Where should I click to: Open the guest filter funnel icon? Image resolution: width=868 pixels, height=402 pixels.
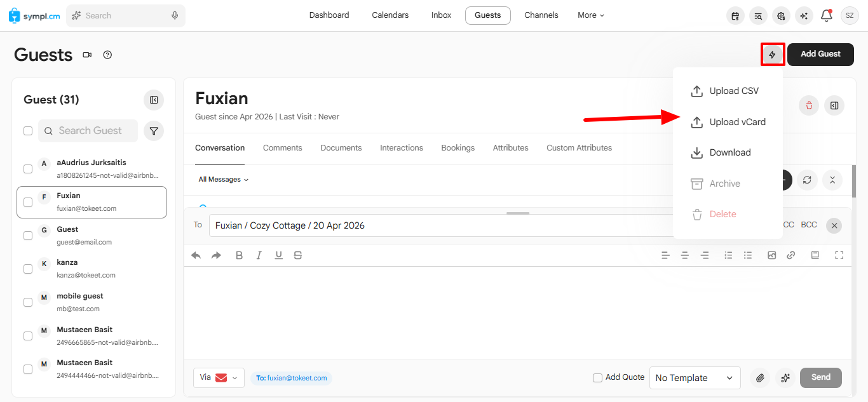tap(154, 131)
